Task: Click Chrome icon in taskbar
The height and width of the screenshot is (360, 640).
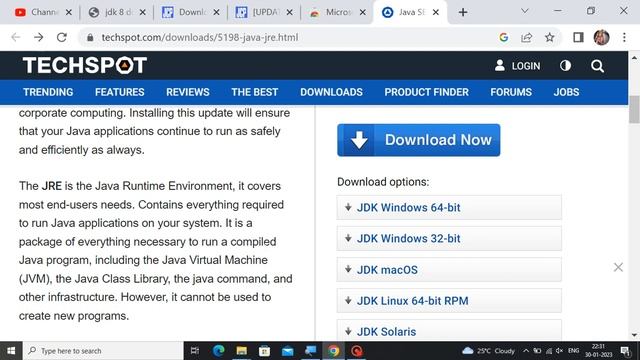Action: click(x=333, y=351)
